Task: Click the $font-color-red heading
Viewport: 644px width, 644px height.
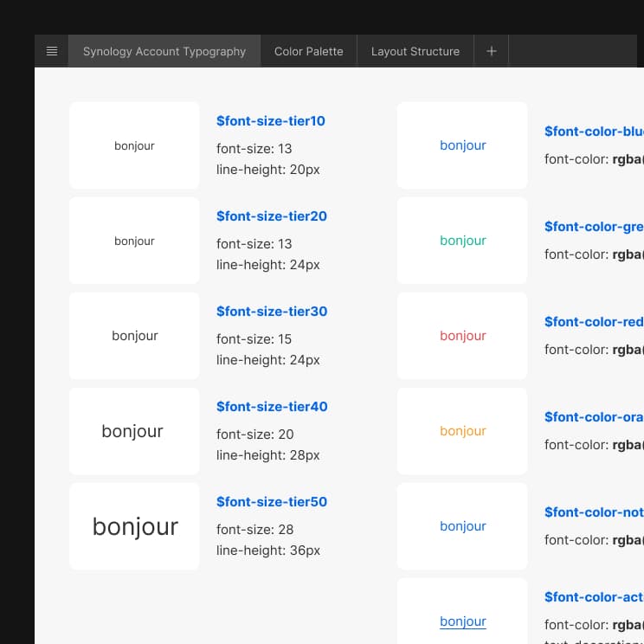Action: (x=594, y=322)
